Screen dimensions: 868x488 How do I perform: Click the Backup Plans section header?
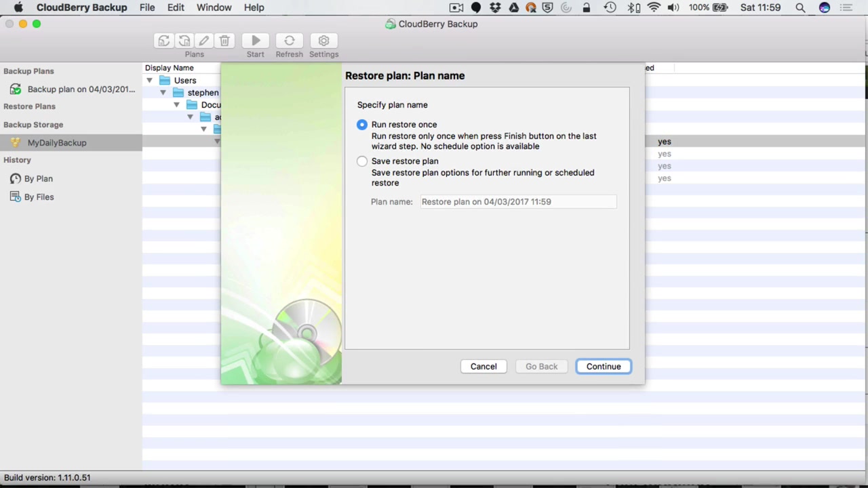click(x=28, y=71)
